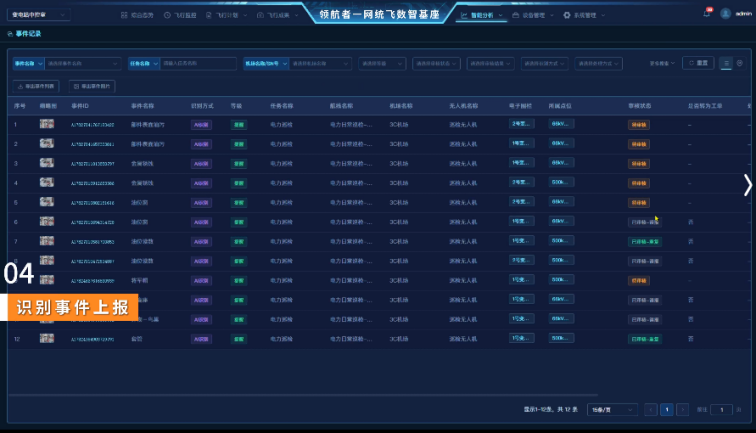This screenshot has height=433, width=756.
Task: Open the 综合态势 menu
Action: [137, 15]
